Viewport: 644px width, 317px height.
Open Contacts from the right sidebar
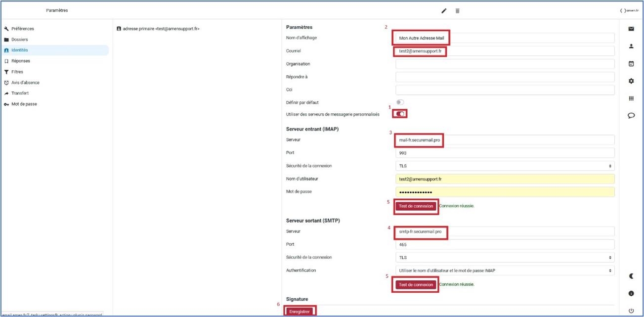[x=631, y=46]
